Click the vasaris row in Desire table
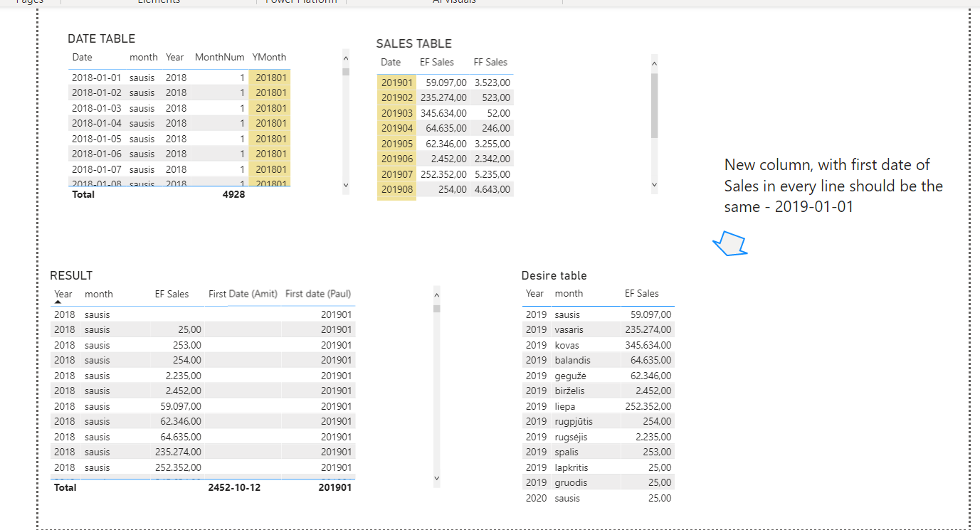This screenshot has height=530, width=980. pyautogui.click(x=598, y=329)
